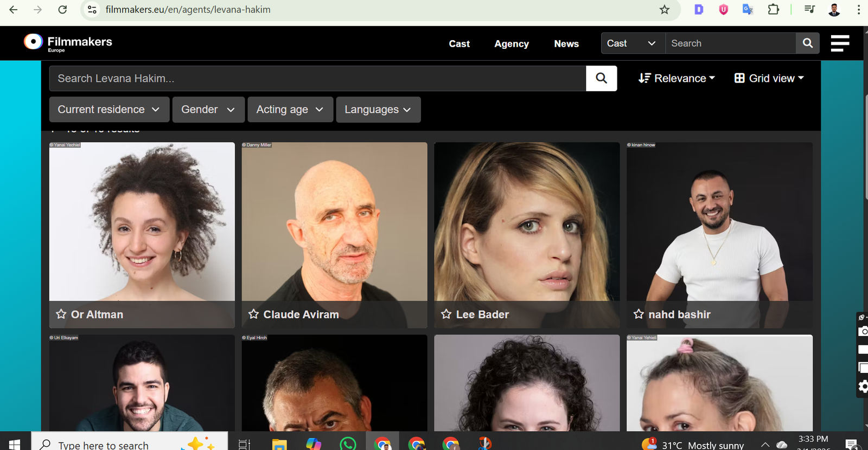Open Gender filter dropdown
This screenshot has height=450, width=868.
tap(208, 110)
